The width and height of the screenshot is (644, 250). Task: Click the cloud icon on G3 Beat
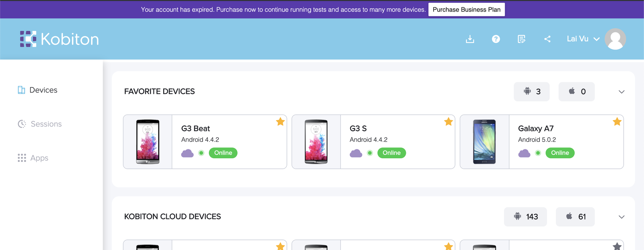pos(187,153)
